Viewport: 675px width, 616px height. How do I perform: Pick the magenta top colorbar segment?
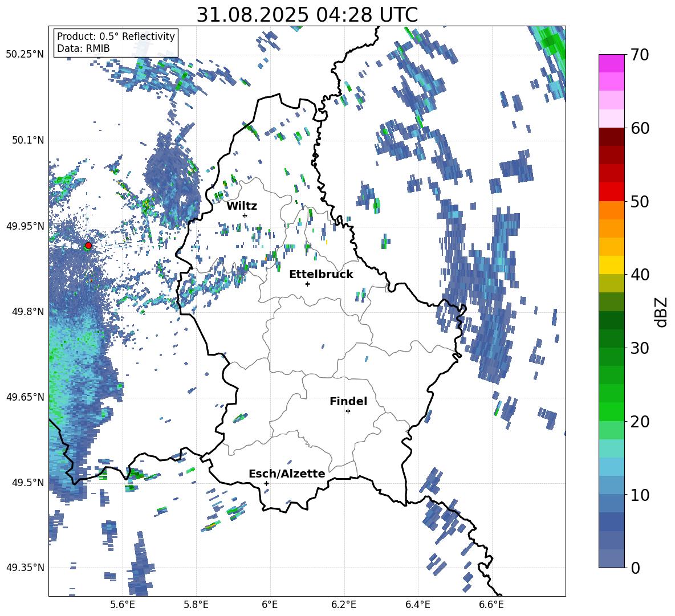tap(611, 63)
